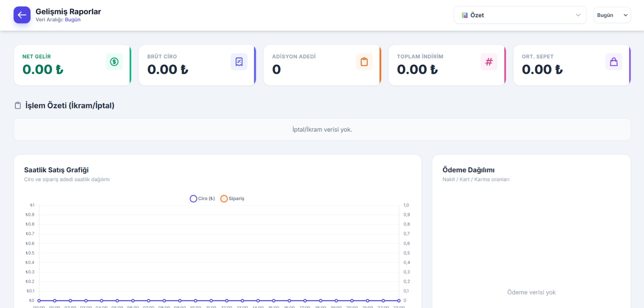Click the 12:00 data point on chart
The height and width of the screenshot is (308, 644).
tap(227, 301)
